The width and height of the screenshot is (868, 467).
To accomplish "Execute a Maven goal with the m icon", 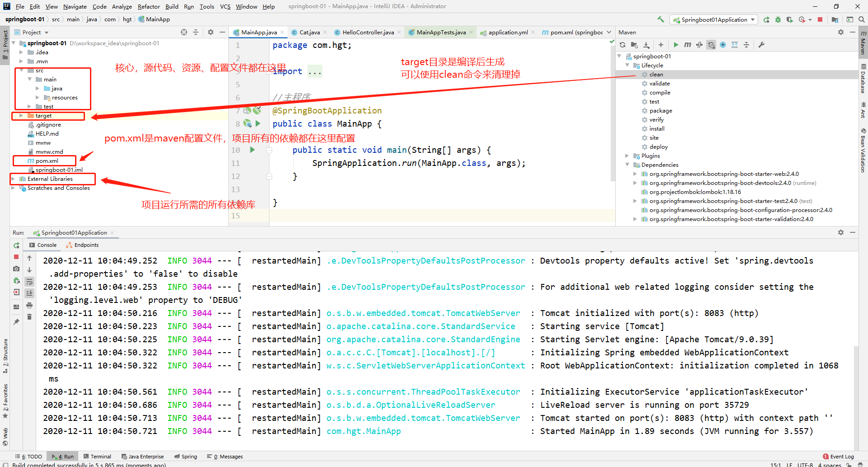I will point(688,45).
